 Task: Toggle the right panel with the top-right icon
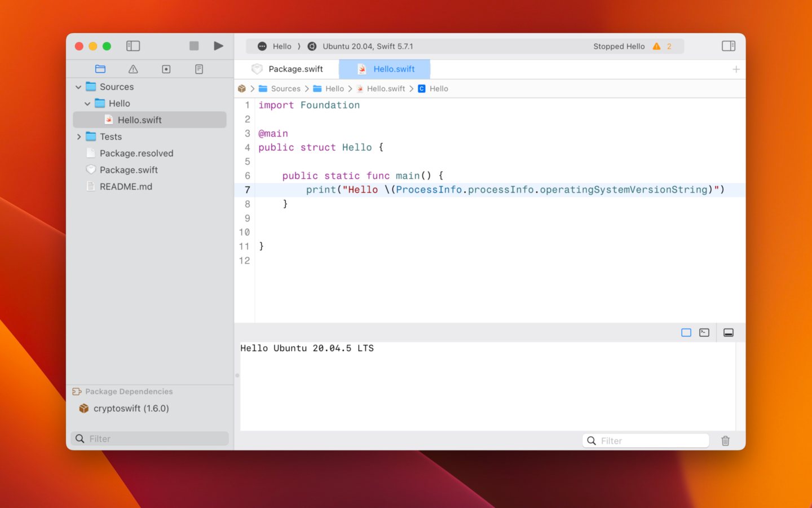(729, 46)
